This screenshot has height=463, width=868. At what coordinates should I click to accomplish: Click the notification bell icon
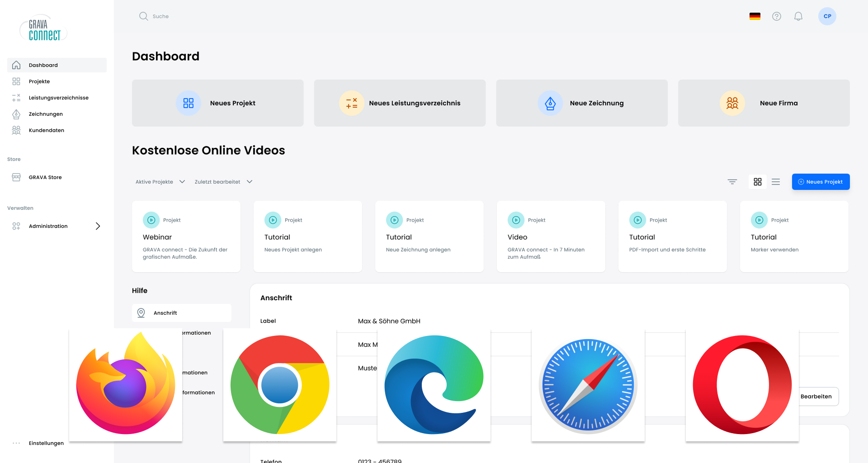[798, 16]
